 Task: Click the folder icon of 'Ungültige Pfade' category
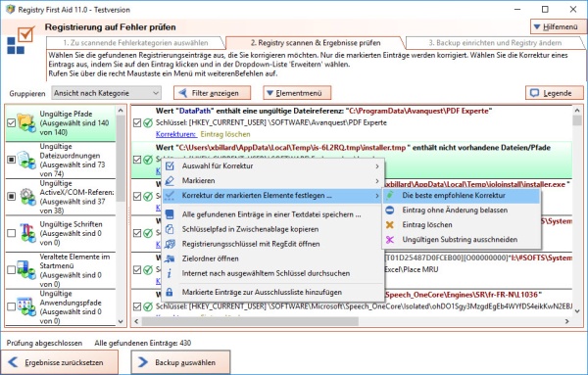pyautogui.click(x=26, y=122)
